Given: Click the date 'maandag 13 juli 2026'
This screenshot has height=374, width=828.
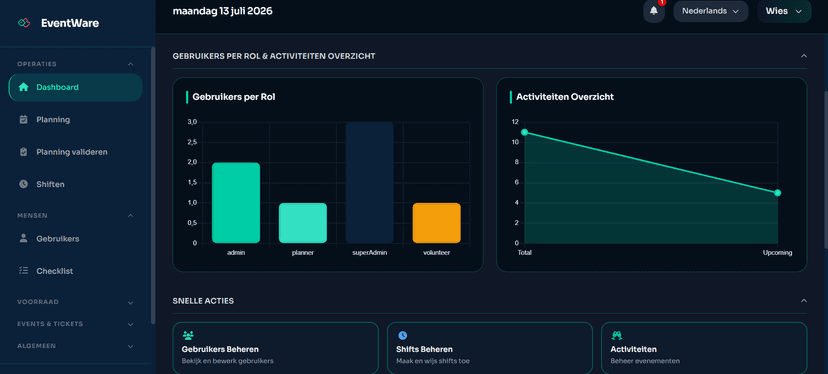Looking at the screenshot, I should tap(222, 11).
